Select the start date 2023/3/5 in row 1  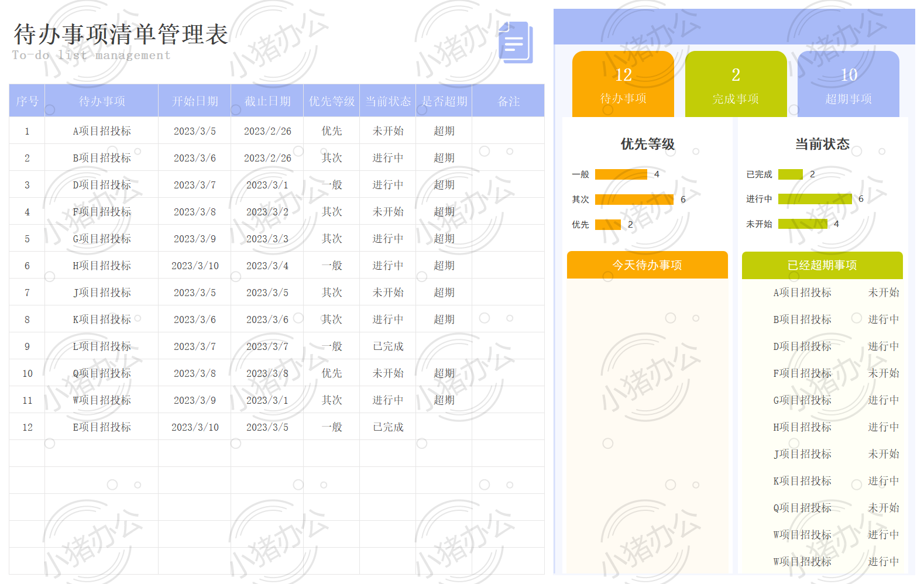point(195,131)
